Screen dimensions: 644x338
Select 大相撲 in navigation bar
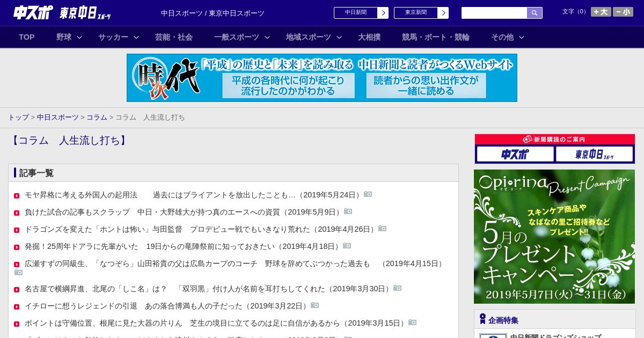[x=369, y=37]
